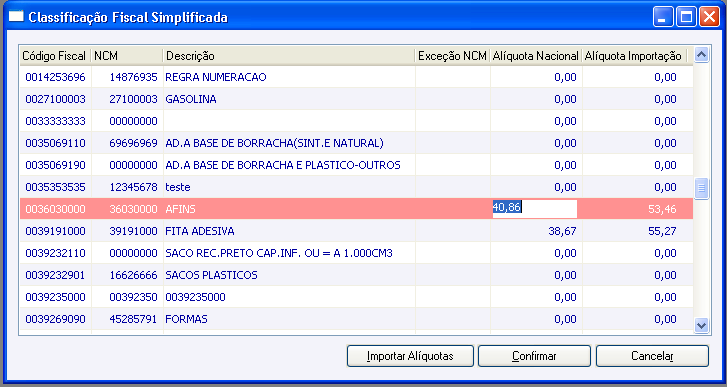The height and width of the screenshot is (387, 727).
Task: Click NCM value 27100003
Action: pos(134,99)
